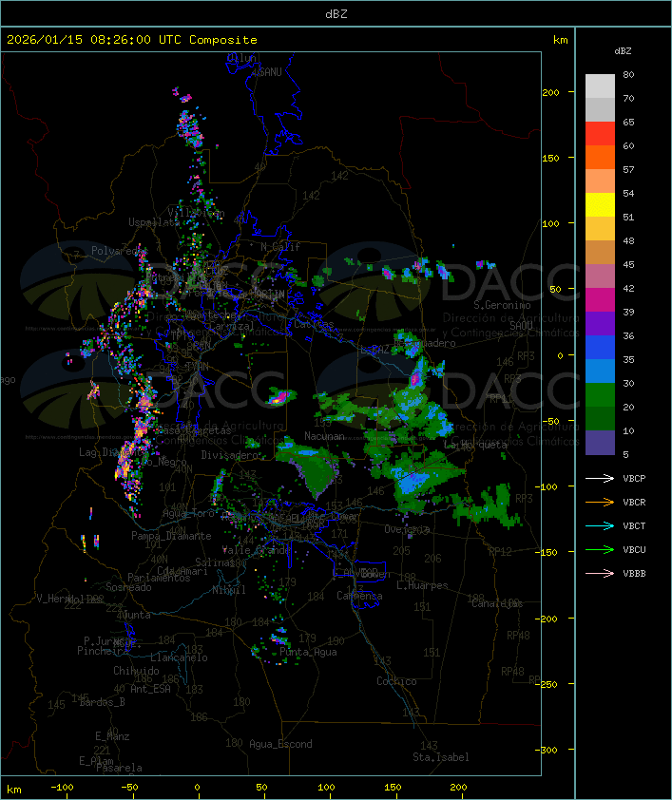Click the Carmensa map label

click(x=359, y=596)
